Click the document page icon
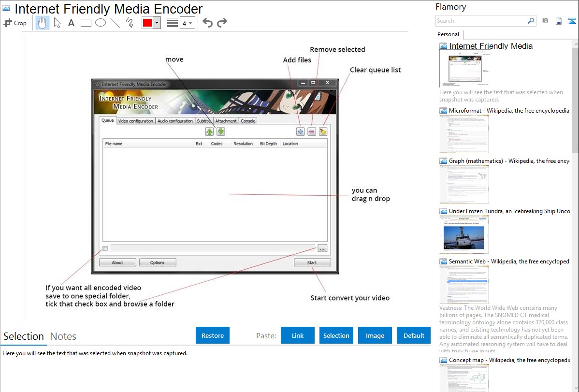 (559, 21)
